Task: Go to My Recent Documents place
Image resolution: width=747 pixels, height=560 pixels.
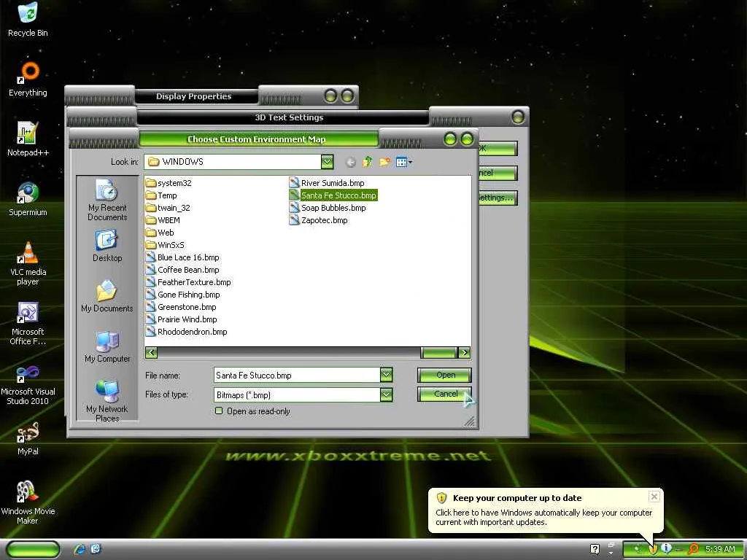Action: click(107, 200)
